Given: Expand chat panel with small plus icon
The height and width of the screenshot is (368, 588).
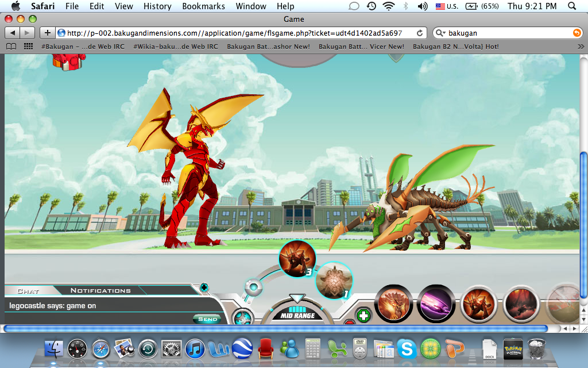Looking at the screenshot, I should (204, 287).
